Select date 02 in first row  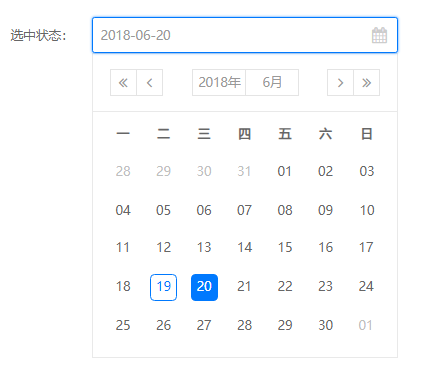tap(326, 172)
